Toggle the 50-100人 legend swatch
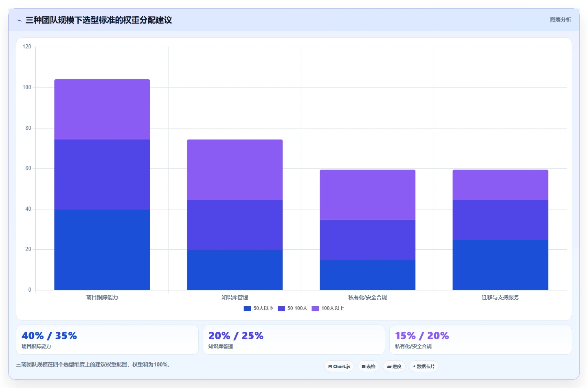The width and height of the screenshot is (588, 388). [x=281, y=308]
